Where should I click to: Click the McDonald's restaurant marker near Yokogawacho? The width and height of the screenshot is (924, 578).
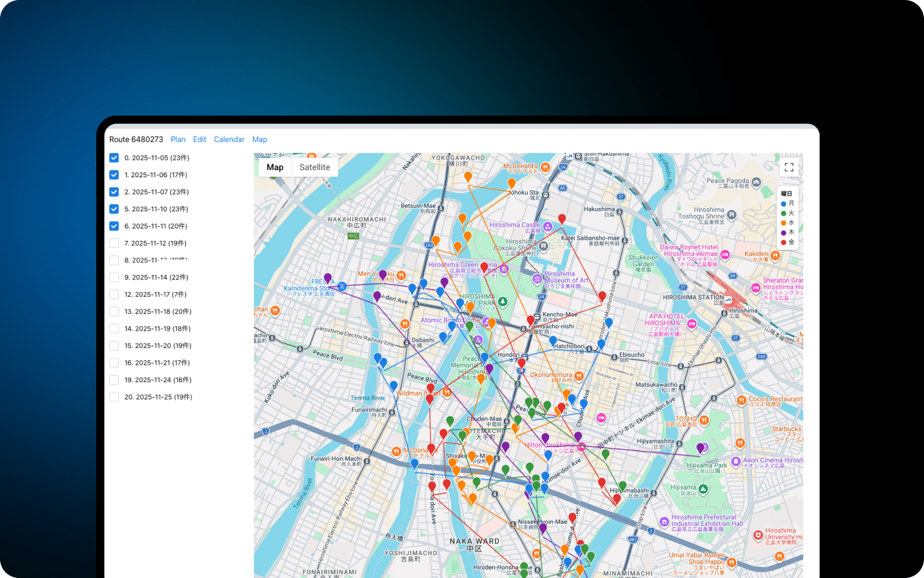[545, 168]
